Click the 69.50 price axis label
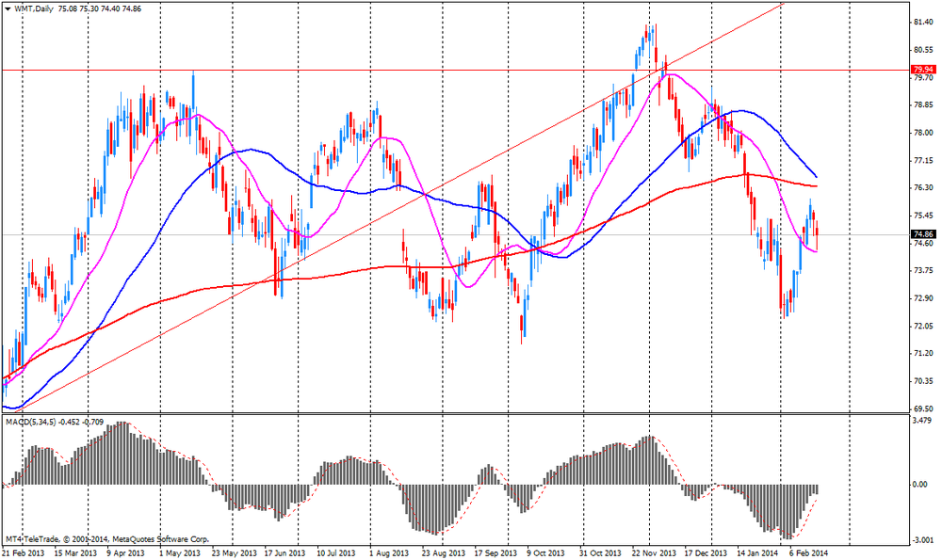Image resolution: width=942 pixels, height=560 pixels. 922,408
